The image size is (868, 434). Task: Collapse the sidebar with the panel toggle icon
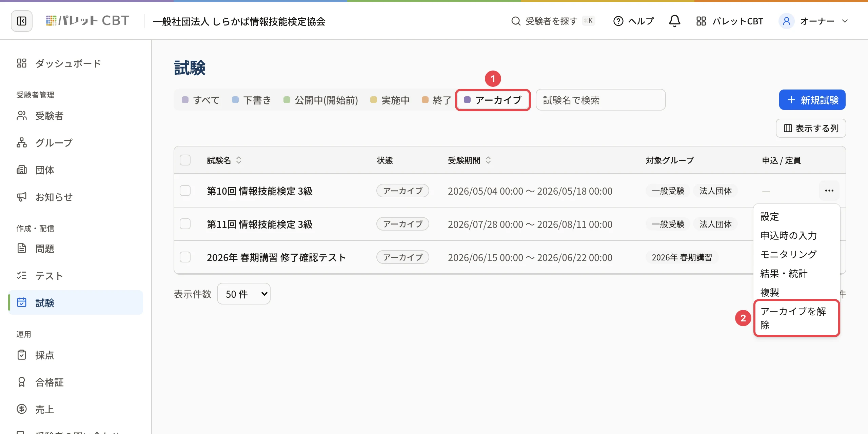(x=22, y=21)
